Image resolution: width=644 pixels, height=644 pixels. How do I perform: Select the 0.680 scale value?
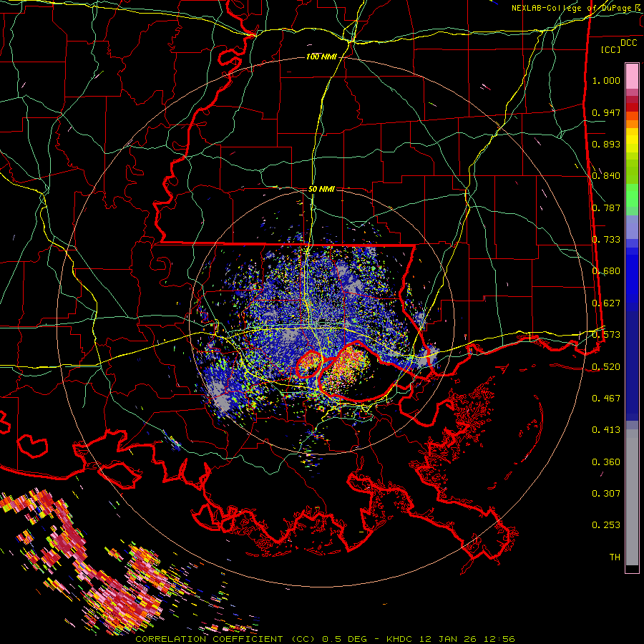tap(606, 271)
